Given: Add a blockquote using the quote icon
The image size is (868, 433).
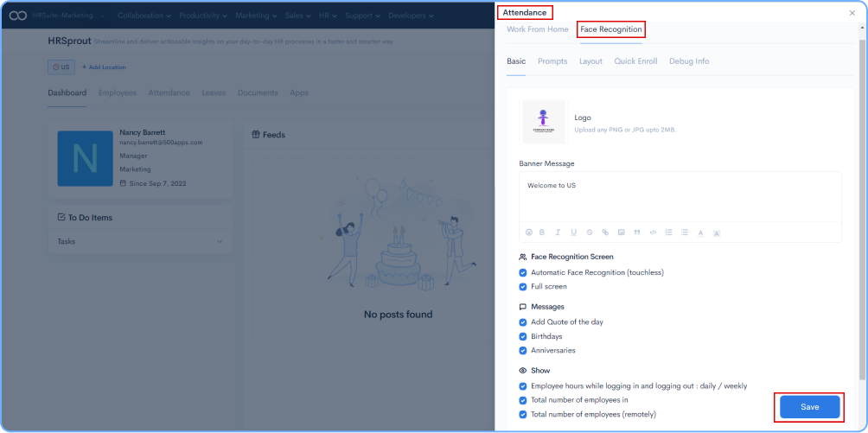Looking at the screenshot, I should (637, 232).
